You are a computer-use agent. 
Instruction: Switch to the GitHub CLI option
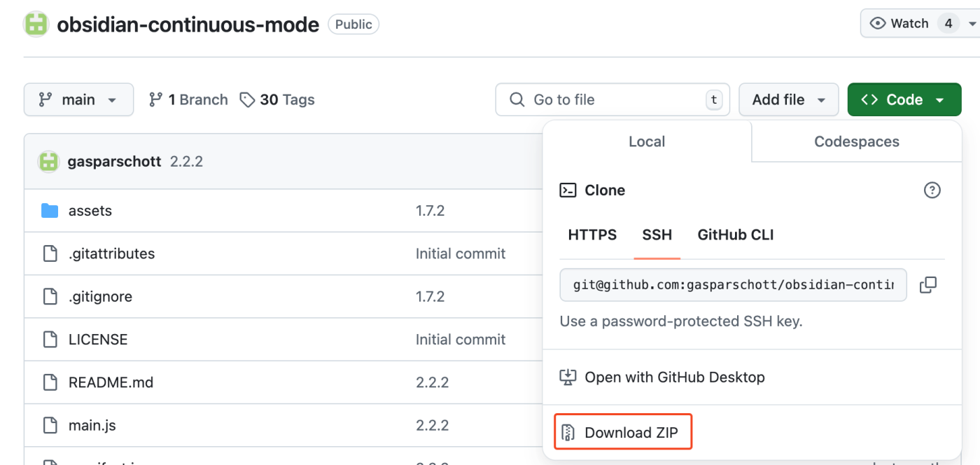pos(735,235)
